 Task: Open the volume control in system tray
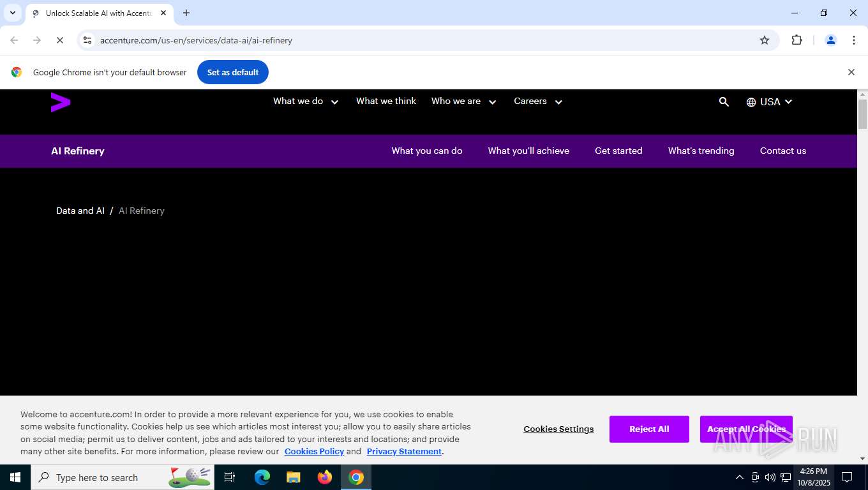click(x=770, y=477)
